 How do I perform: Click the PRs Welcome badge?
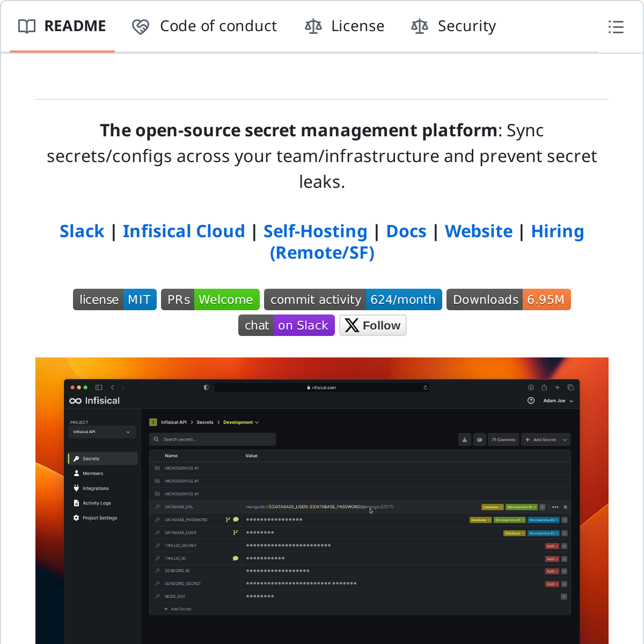[210, 299]
